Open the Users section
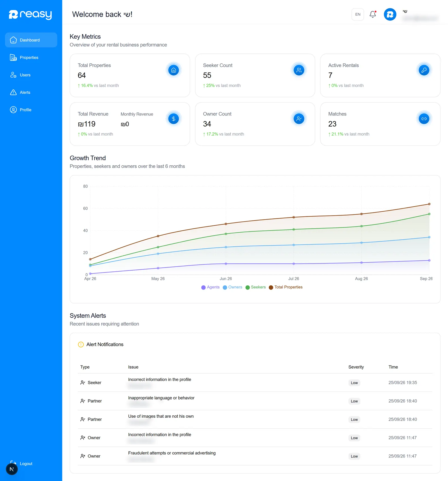The height and width of the screenshot is (481, 448). (31, 75)
